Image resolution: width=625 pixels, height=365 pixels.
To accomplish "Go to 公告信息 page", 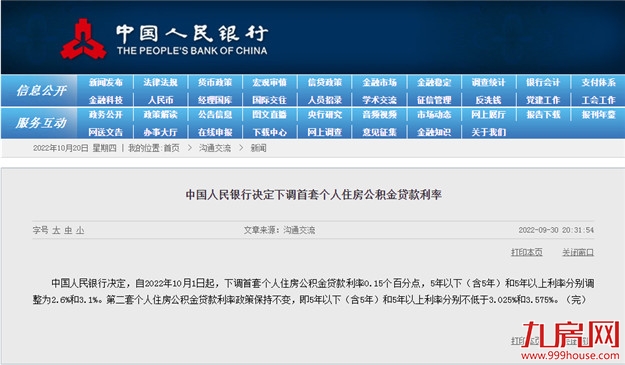I will [215, 115].
